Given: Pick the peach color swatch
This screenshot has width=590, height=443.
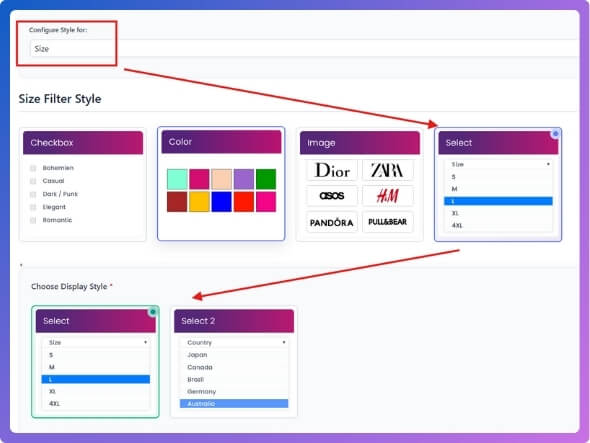Looking at the screenshot, I should pyautogui.click(x=222, y=179).
